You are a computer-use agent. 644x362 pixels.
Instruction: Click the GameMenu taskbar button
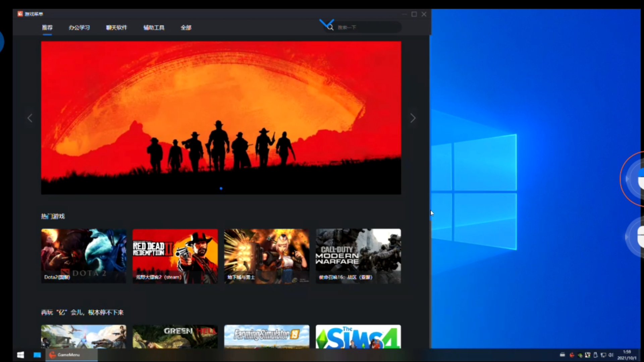(71, 355)
